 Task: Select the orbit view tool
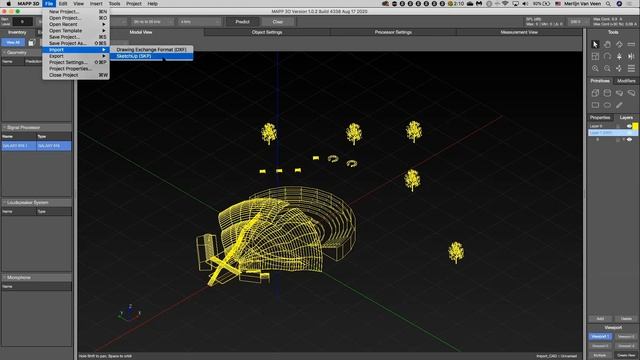pos(619,44)
